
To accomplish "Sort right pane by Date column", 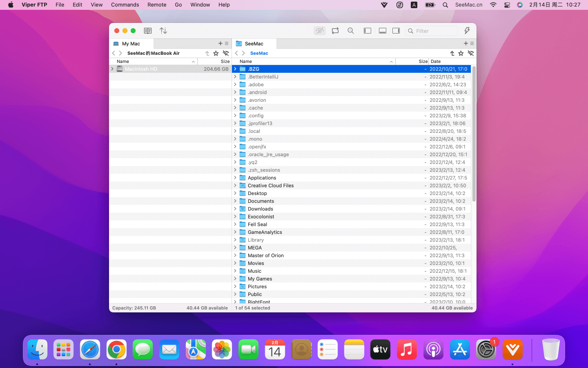I will click(436, 61).
